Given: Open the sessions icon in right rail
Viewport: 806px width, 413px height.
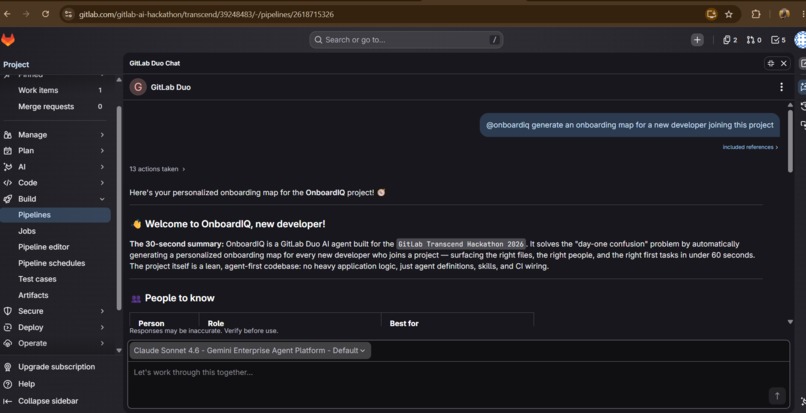Looking at the screenshot, I should pyautogui.click(x=803, y=124).
